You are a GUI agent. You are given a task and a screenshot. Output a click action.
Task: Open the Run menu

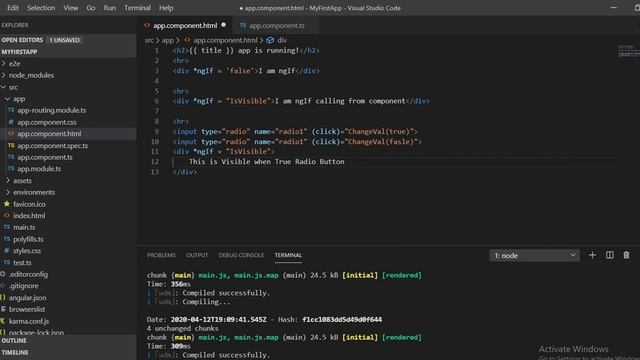point(109,8)
